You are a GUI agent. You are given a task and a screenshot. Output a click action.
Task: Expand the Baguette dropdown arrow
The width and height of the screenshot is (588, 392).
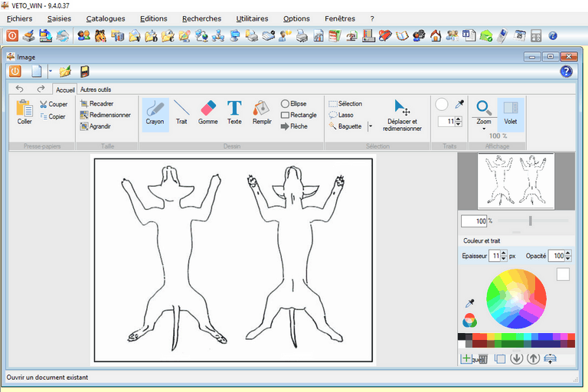click(371, 126)
